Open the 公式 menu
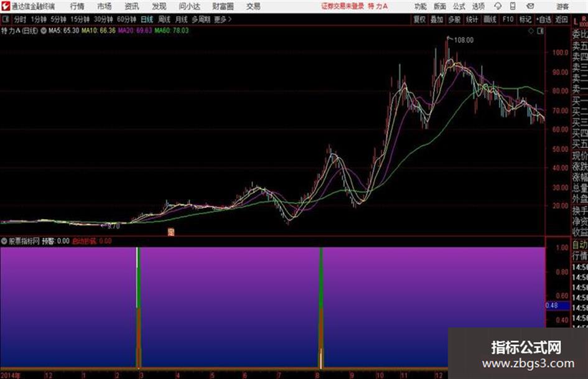Image resolution: width=588 pixels, height=379 pixels. [459, 6]
